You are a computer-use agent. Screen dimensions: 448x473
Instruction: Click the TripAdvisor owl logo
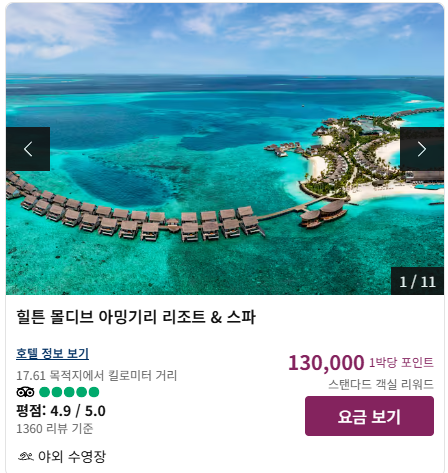[x=25, y=392]
